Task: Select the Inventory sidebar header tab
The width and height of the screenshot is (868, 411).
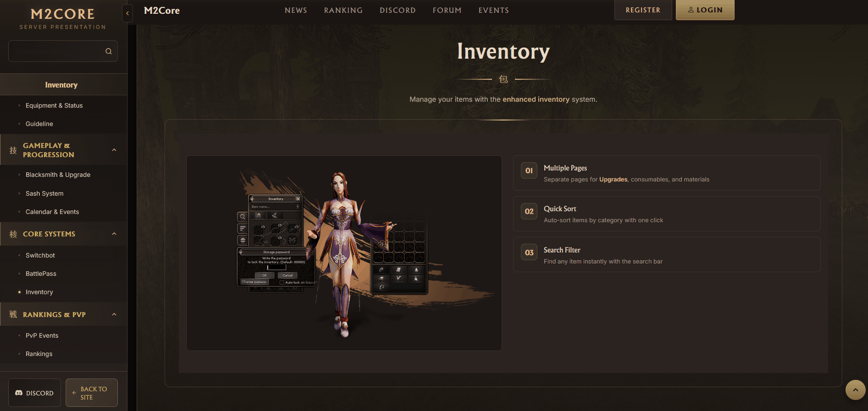Action: click(63, 85)
